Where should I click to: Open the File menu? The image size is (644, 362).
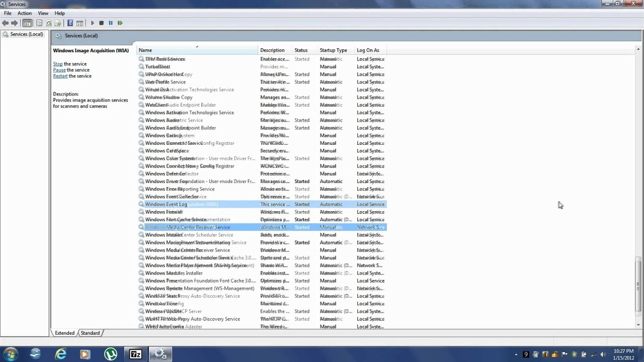coord(8,13)
